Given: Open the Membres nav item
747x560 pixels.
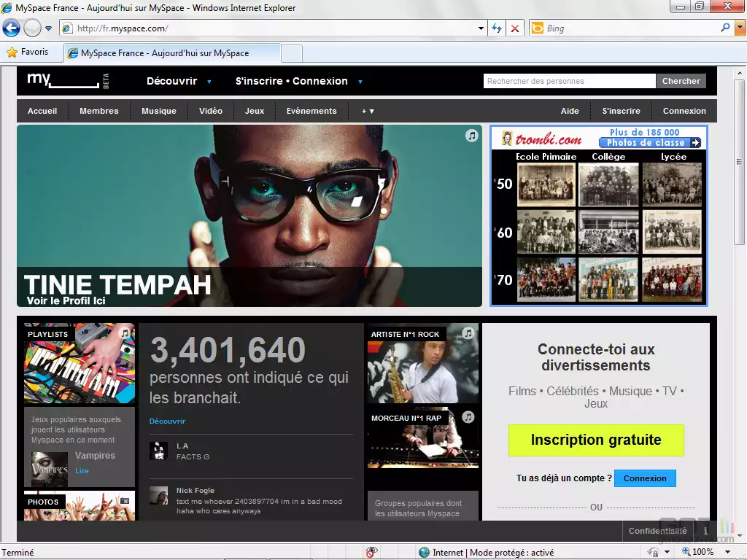Looking at the screenshot, I should point(99,111).
